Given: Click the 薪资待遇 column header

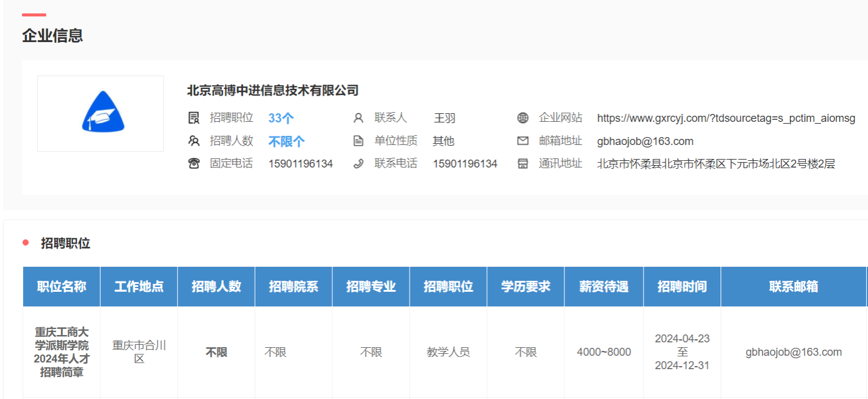Looking at the screenshot, I should point(603,286).
